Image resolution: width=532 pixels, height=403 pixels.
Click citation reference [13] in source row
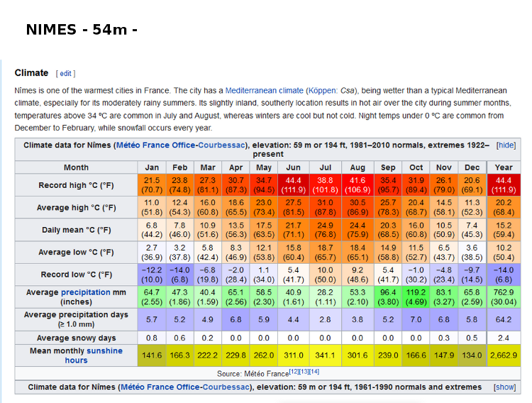(x=306, y=371)
